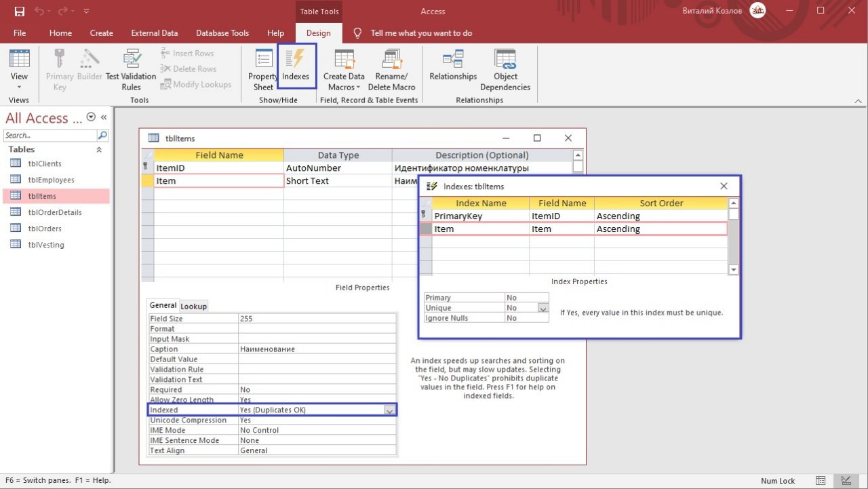The image size is (868, 489).
Task: Collapse the navigation pane shutter bar
Action: [104, 117]
